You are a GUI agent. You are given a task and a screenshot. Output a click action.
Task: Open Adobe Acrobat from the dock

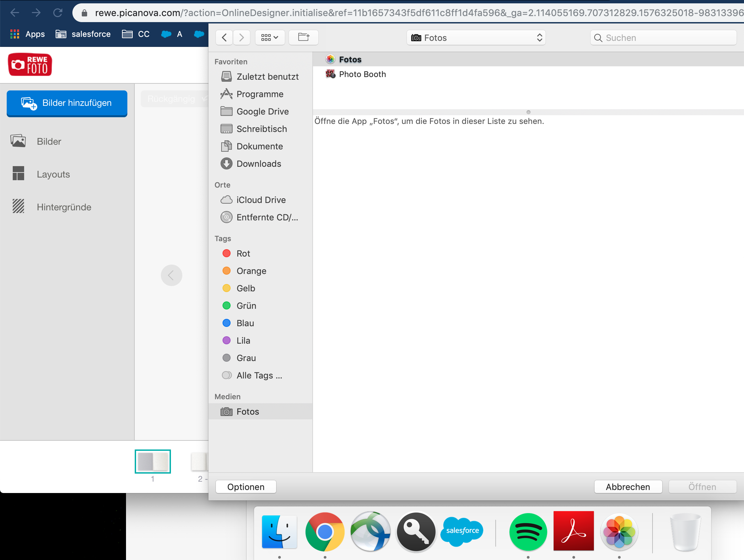pos(573,531)
